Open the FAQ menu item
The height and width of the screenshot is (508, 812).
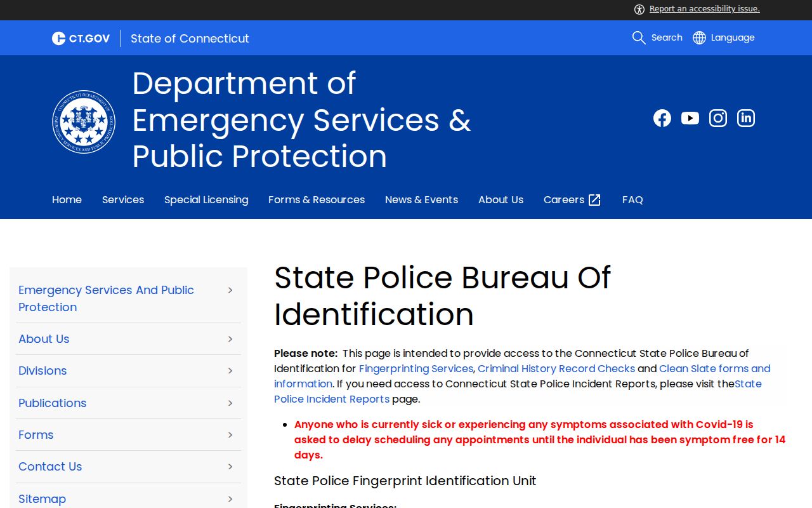(x=632, y=199)
